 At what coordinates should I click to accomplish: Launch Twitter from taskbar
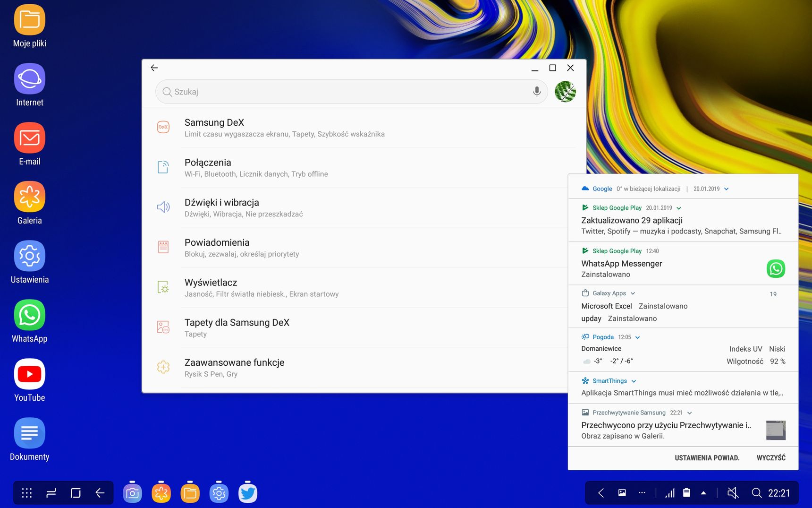(248, 493)
